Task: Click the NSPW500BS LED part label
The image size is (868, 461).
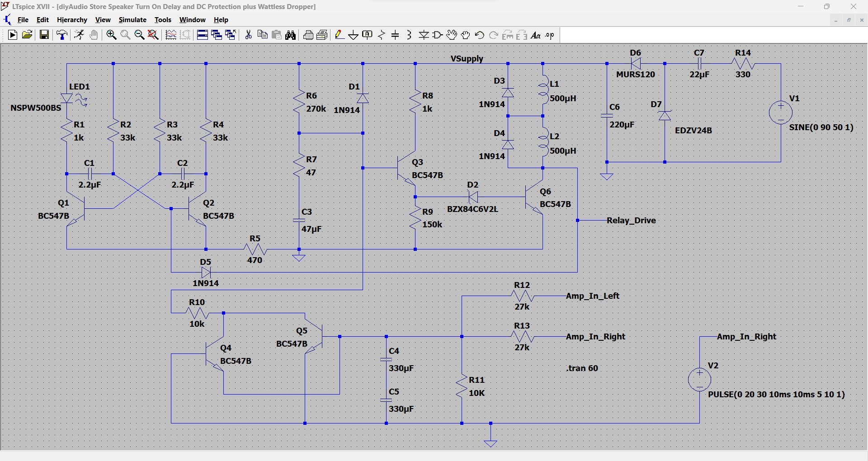Action: 36,108
